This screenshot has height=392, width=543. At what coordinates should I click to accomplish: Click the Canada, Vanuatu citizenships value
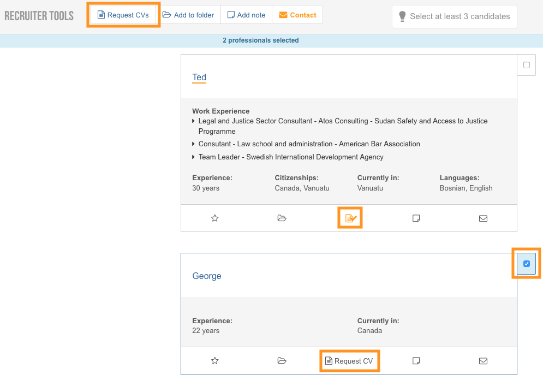[x=302, y=188]
